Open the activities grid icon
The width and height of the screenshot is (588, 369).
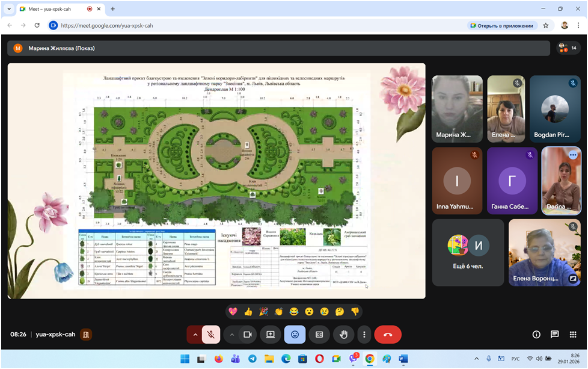[x=572, y=335]
